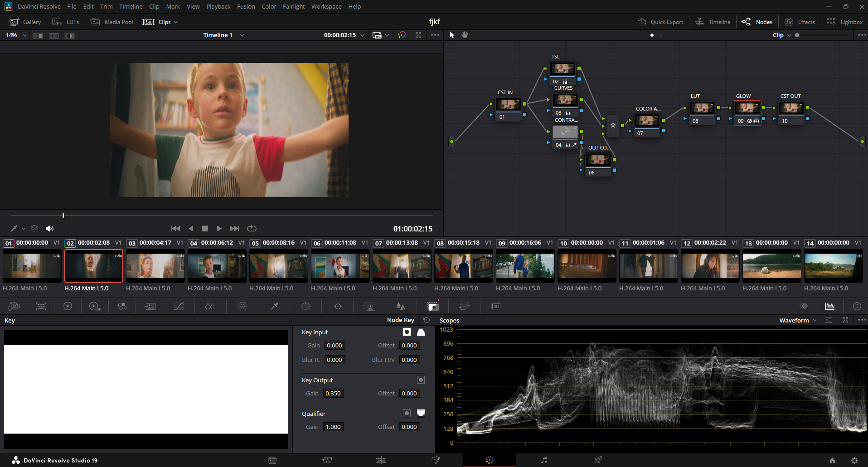Open the Lightbox view
Screen dimensions: 868x467
click(844, 22)
